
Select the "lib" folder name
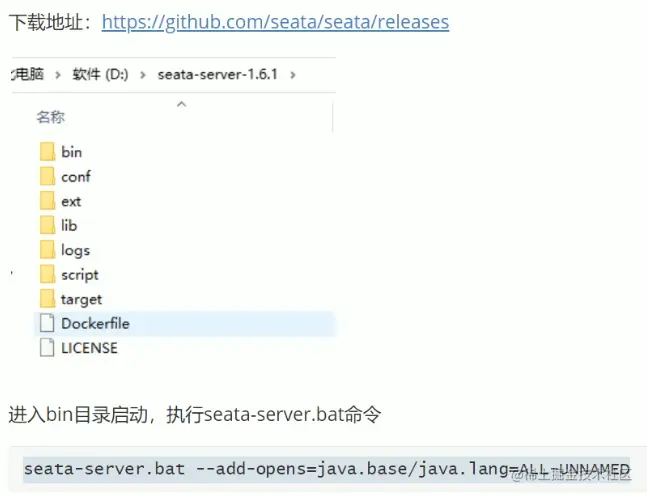[x=69, y=225]
